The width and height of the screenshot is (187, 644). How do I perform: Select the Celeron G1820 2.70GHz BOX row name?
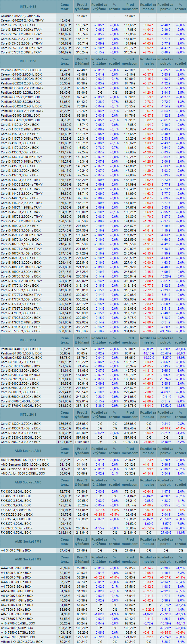(21, 70)
